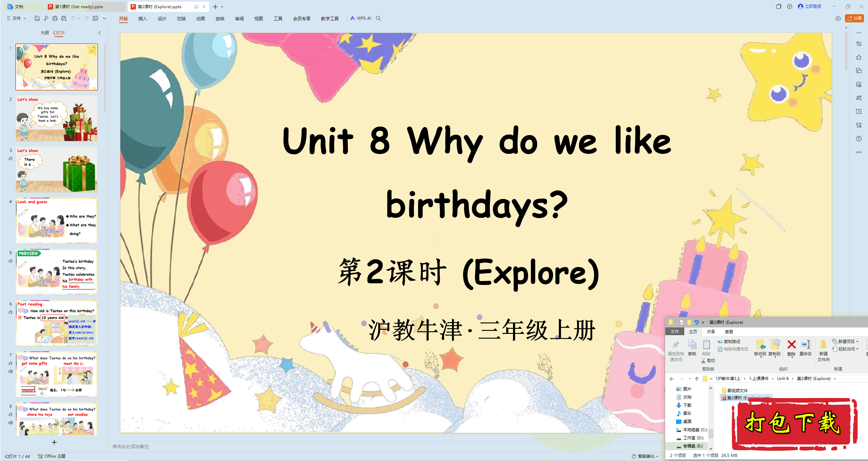Click the Save icon in the quick toolbar
The width and height of the screenshot is (868, 461).
(x=37, y=18)
